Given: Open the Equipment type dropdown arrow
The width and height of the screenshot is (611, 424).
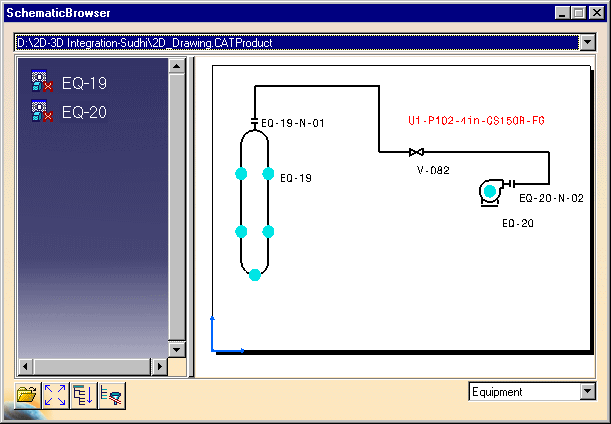Looking at the screenshot, I should (x=588, y=391).
